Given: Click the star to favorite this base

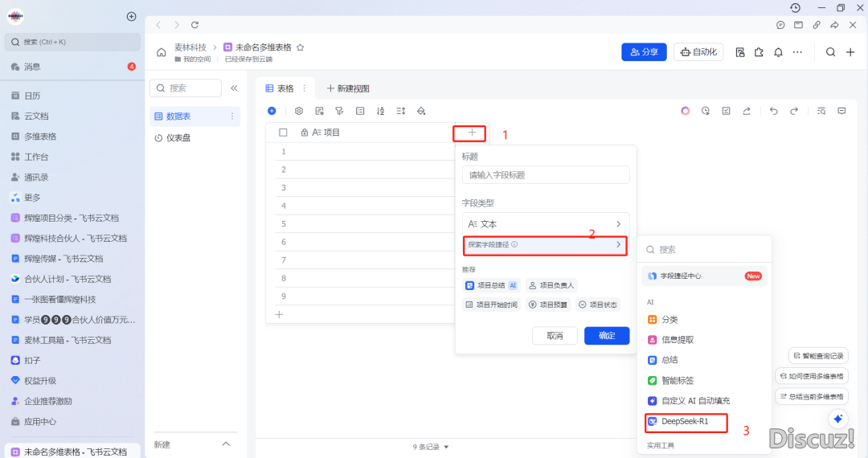Looking at the screenshot, I should (300, 47).
